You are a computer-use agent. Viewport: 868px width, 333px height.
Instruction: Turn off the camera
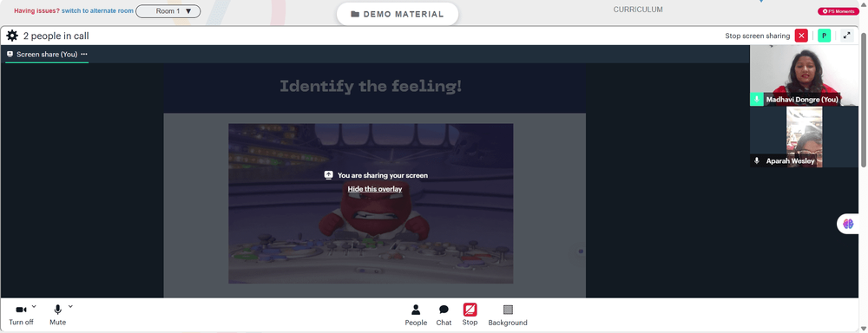click(x=21, y=316)
